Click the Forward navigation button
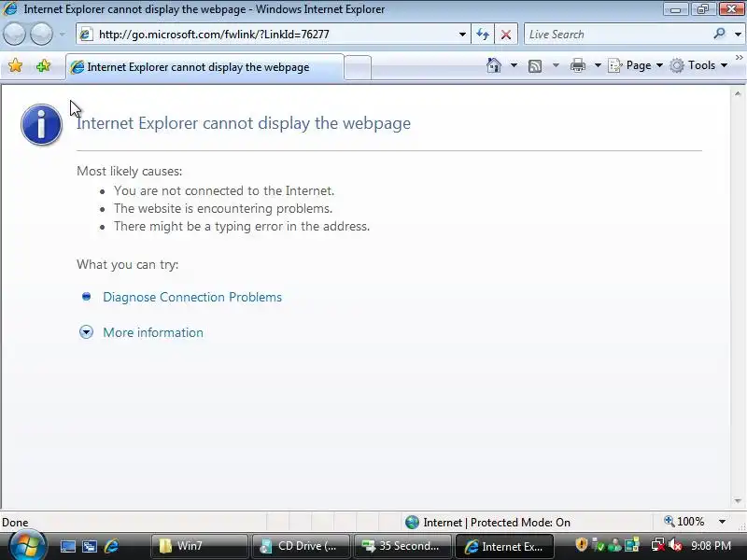This screenshot has width=747, height=560. [x=42, y=35]
